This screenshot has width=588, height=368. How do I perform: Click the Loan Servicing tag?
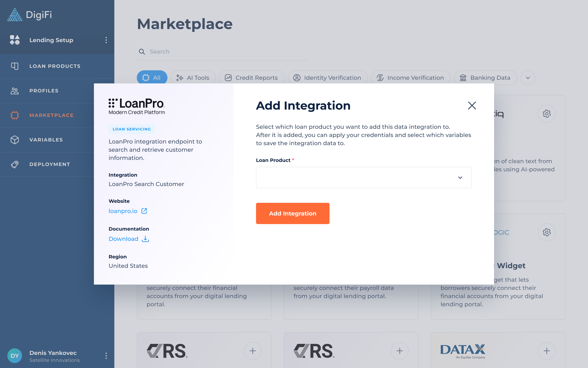132,129
